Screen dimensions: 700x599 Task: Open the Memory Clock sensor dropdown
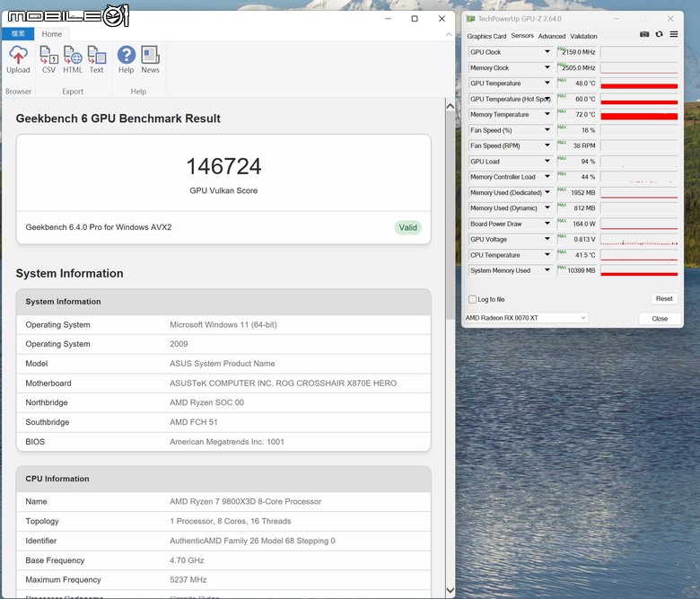pyautogui.click(x=547, y=67)
